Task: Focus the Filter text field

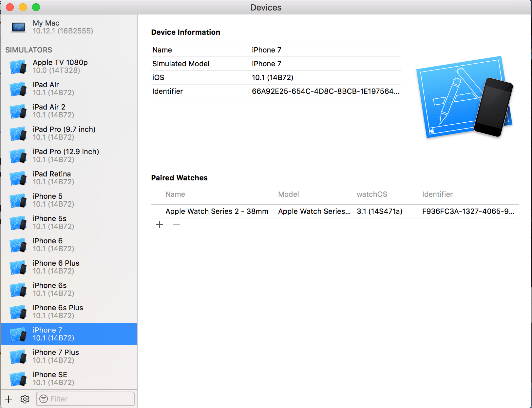Action: [x=85, y=399]
